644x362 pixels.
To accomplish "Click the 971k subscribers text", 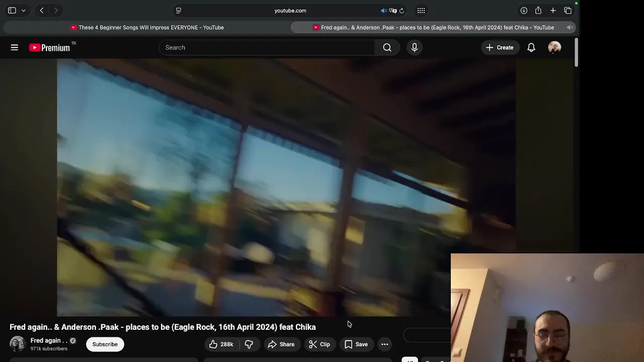I will pos(49,349).
